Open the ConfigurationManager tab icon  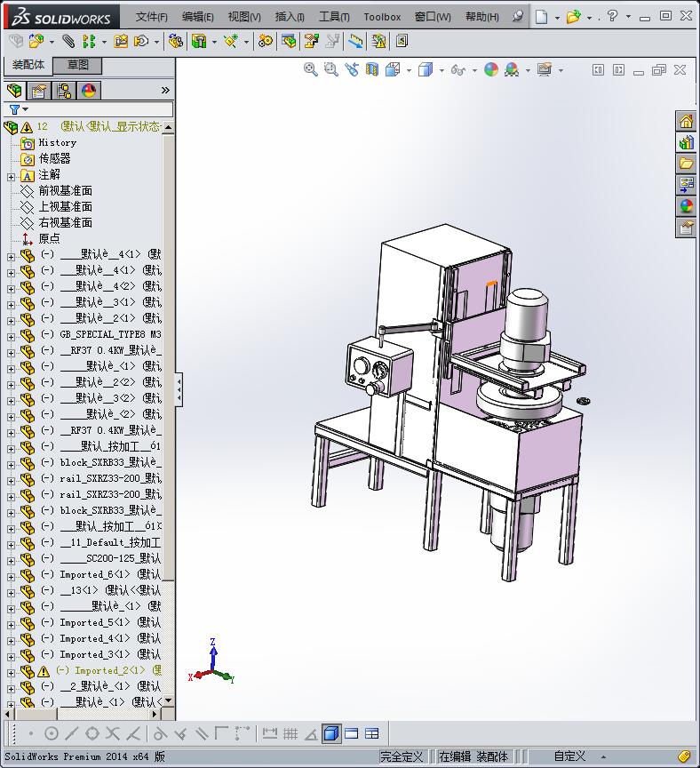(64, 91)
